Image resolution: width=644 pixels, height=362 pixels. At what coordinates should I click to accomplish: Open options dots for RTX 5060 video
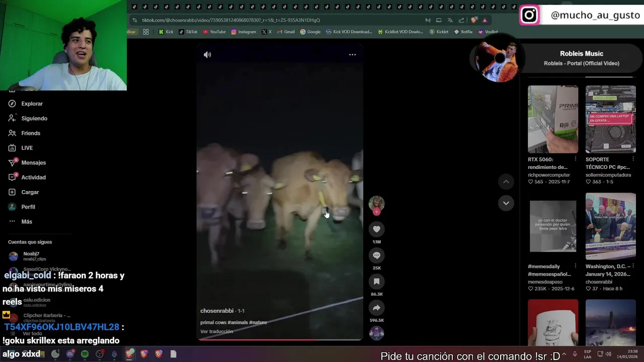[x=576, y=159]
